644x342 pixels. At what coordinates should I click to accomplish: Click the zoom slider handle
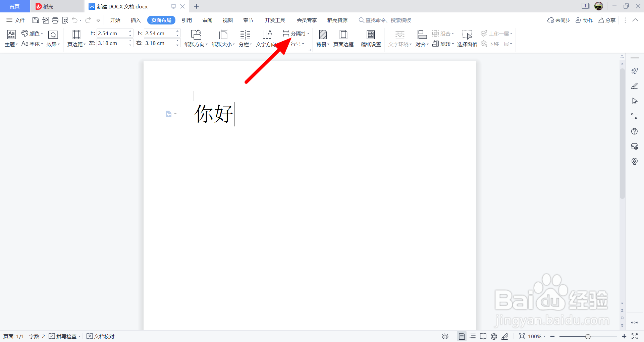pyautogui.click(x=588, y=336)
